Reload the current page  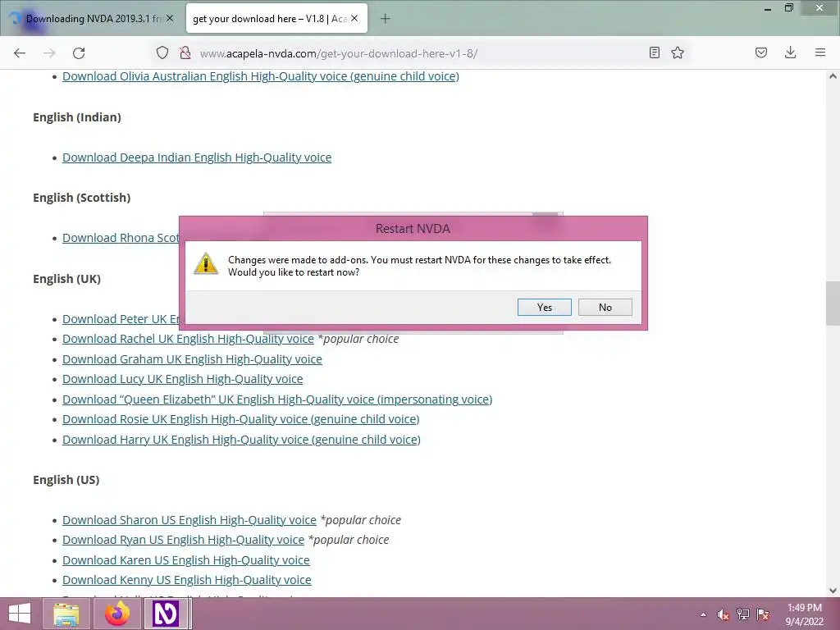tap(79, 53)
